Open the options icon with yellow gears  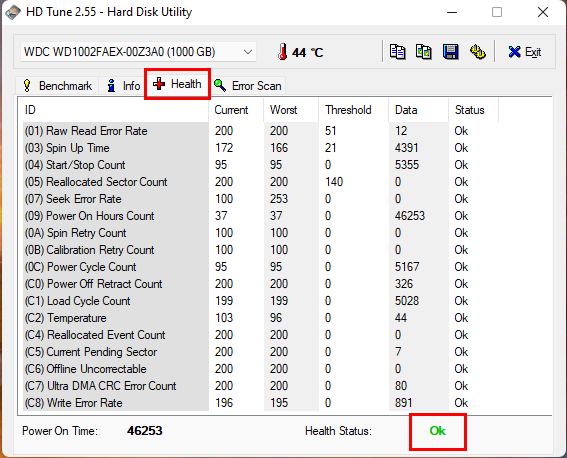point(477,52)
